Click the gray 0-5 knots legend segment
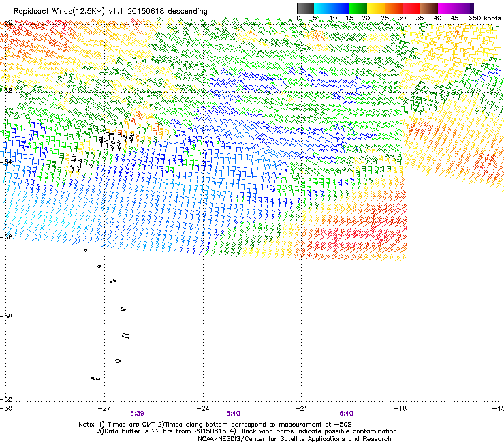 point(305,8)
